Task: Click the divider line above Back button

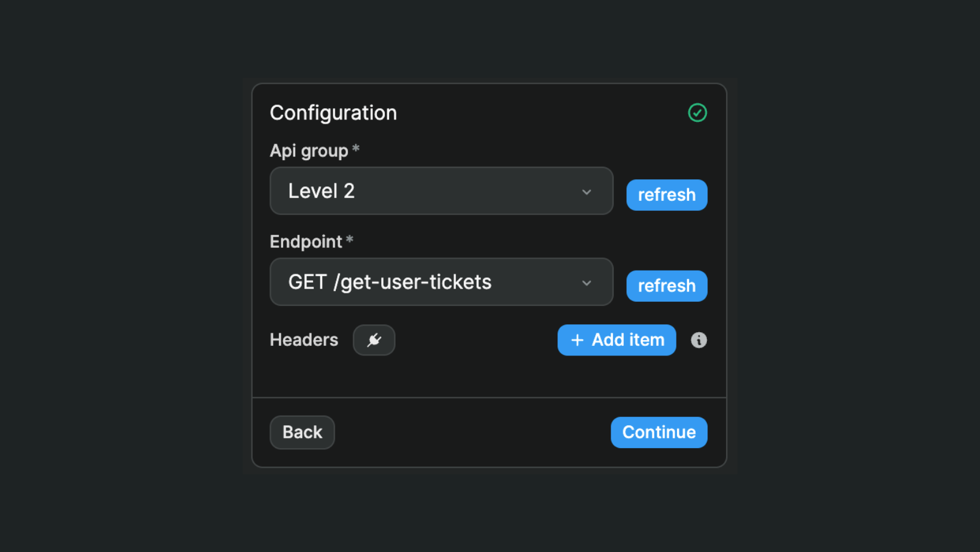Action: coord(489,397)
